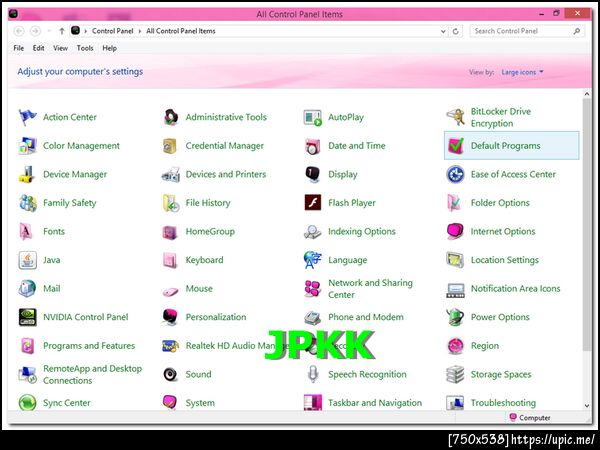This screenshot has height=450, width=600.
Task: Open the Taskbar and Navigation link
Action: pyautogui.click(x=375, y=403)
